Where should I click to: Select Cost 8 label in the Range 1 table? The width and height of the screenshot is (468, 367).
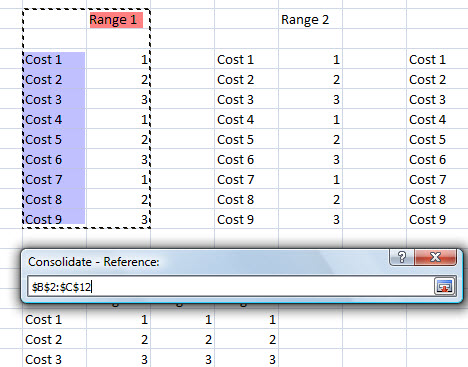(x=43, y=200)
